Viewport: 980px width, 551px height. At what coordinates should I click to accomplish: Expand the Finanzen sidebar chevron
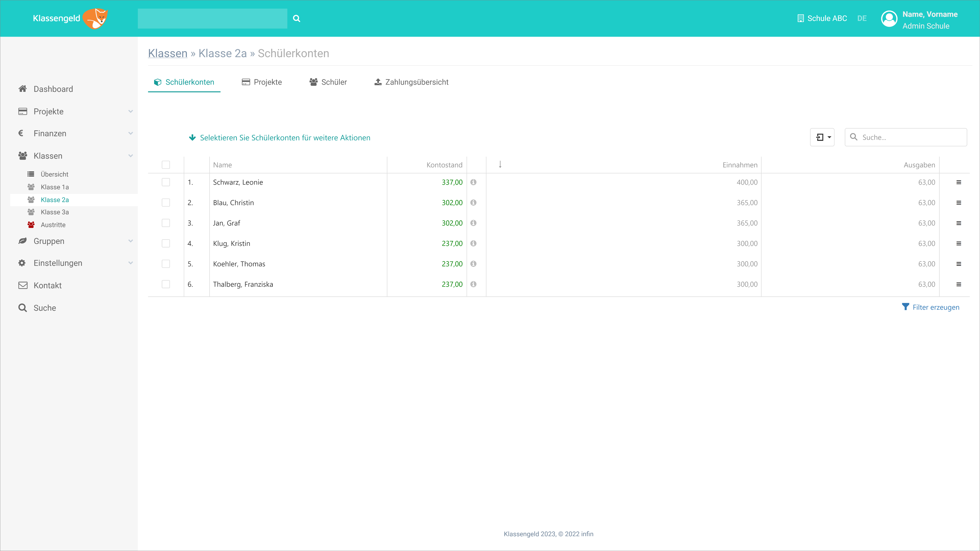point(130,133)
